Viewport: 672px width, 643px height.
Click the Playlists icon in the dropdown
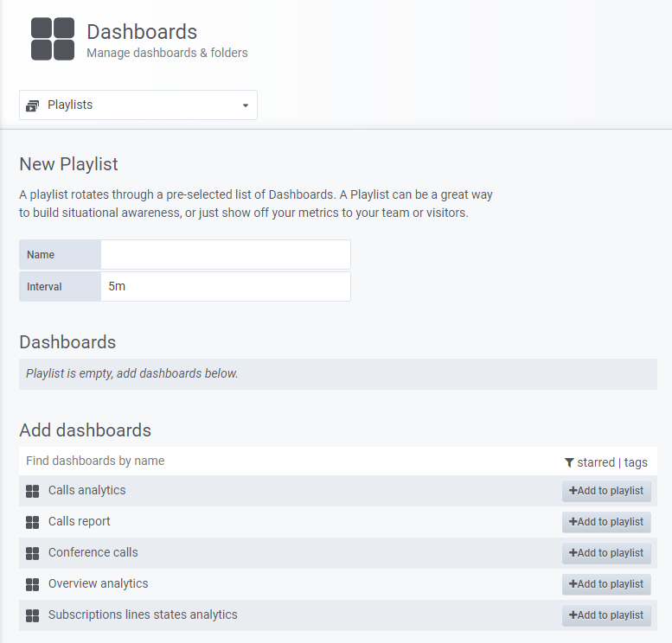[x=33, y=105]
